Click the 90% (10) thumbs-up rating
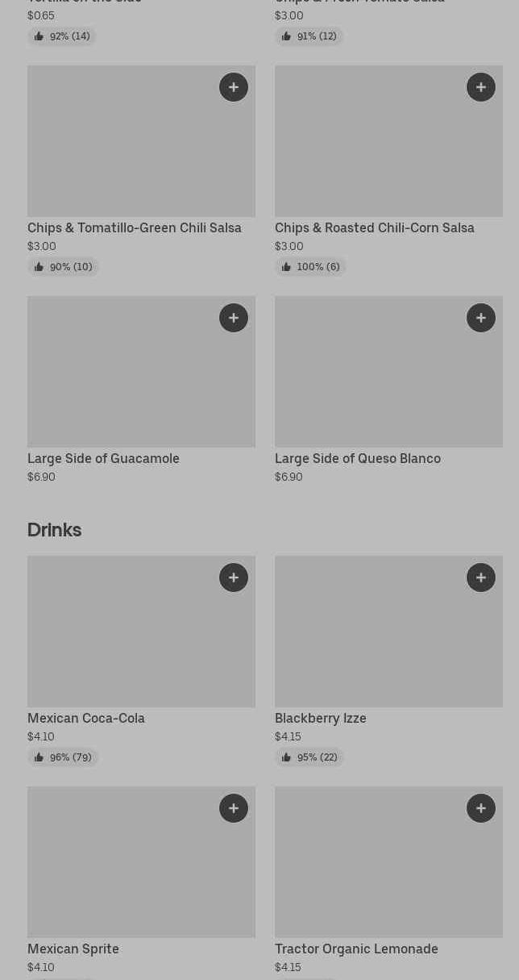The image size is (519, 980). pos(63,267)
